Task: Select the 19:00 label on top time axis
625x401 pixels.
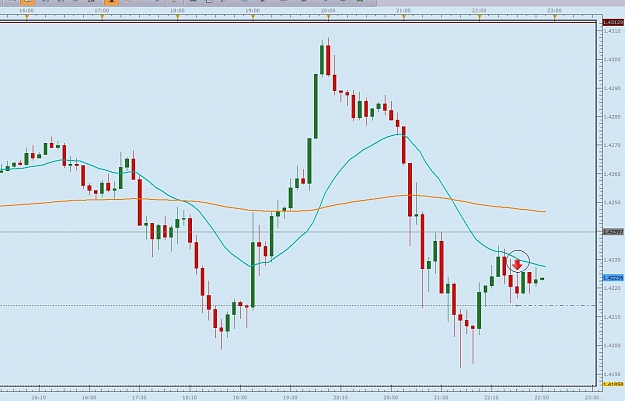Action: 253,10
